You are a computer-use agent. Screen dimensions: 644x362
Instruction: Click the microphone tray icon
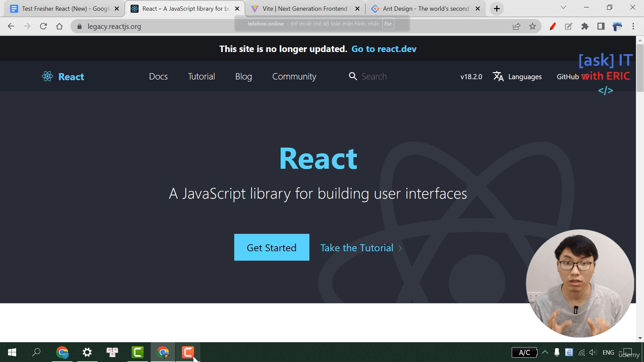[x=557, y=352]
